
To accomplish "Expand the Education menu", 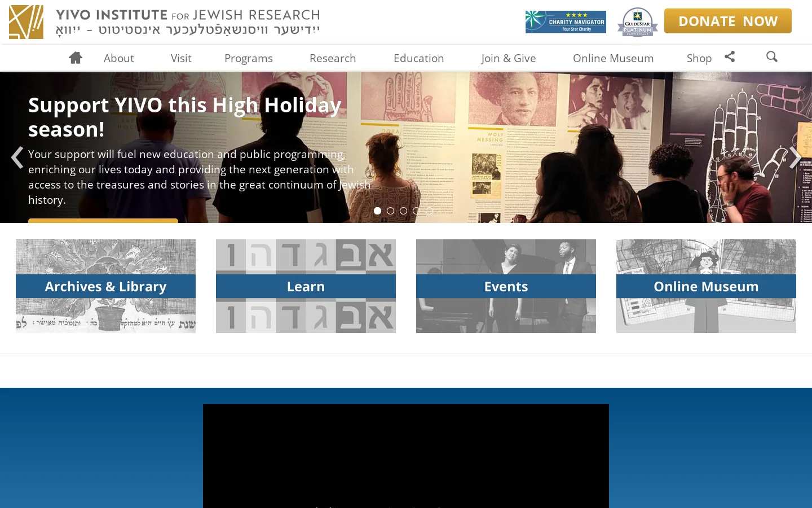I will [x=419, y=58].
